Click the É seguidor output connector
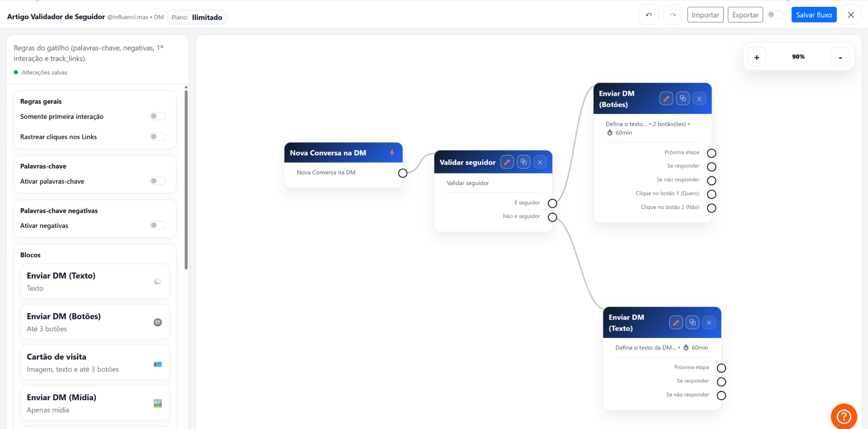The width and height of the screenshot is (868, 429). pyautogui.click(x=552, y=203)
